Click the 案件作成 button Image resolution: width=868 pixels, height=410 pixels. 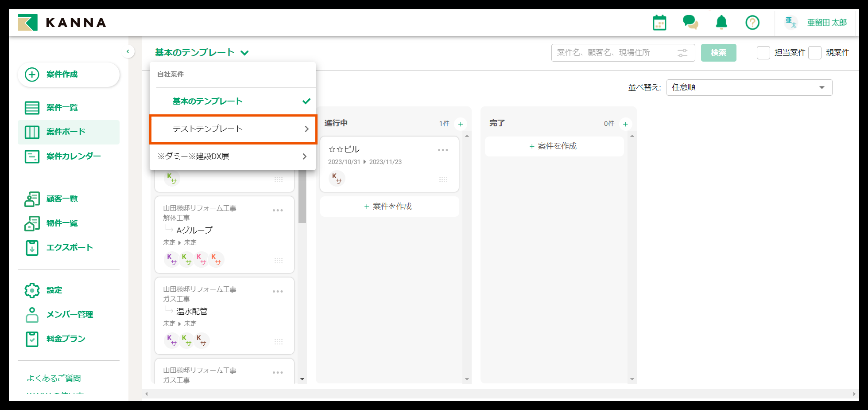(69, 74)
